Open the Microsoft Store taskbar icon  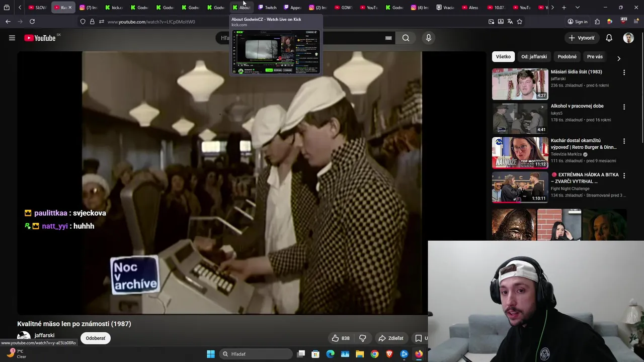coord(315,354)
